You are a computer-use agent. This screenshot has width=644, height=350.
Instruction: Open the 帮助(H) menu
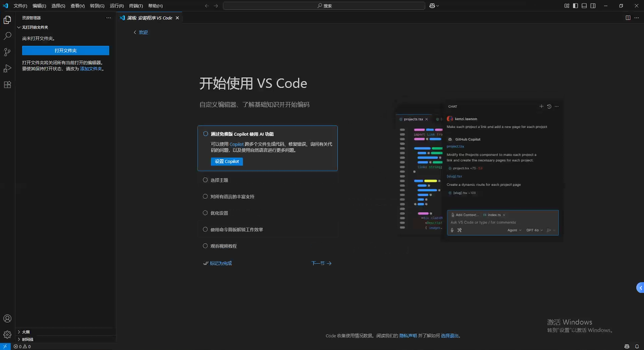156,6
